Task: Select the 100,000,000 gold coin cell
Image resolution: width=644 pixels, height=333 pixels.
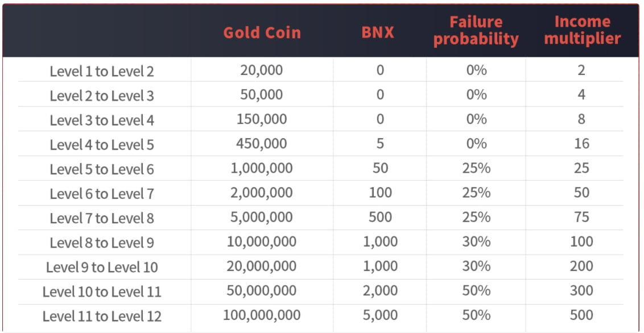Action: tap(262, 315)
